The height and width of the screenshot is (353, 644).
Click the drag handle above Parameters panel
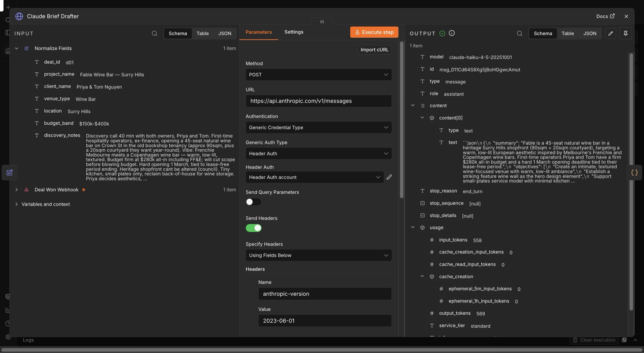[322, 21]
